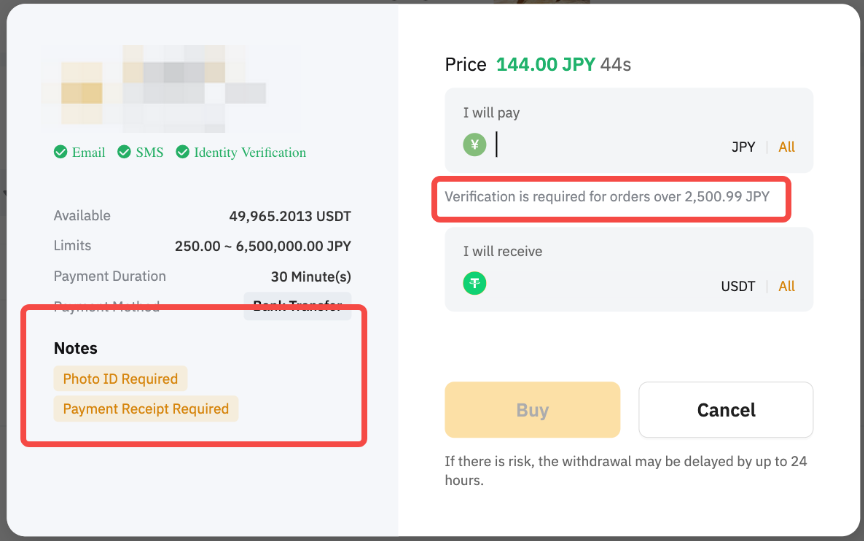Click the green USDT Tether icon
Viewport: 864px width, 541px height.
[474, 284]
